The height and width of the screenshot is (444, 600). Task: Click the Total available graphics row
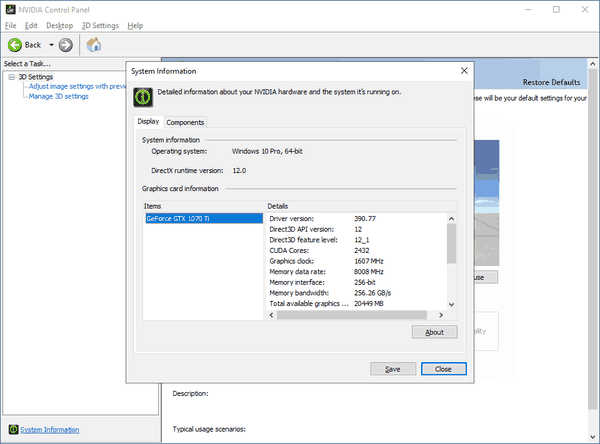click(x=356, y=304)
